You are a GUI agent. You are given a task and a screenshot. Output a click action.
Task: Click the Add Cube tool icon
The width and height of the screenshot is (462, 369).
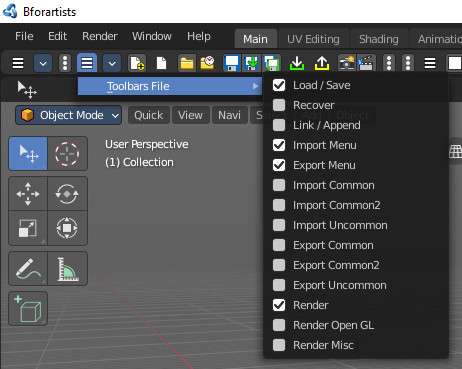(28, 308)
